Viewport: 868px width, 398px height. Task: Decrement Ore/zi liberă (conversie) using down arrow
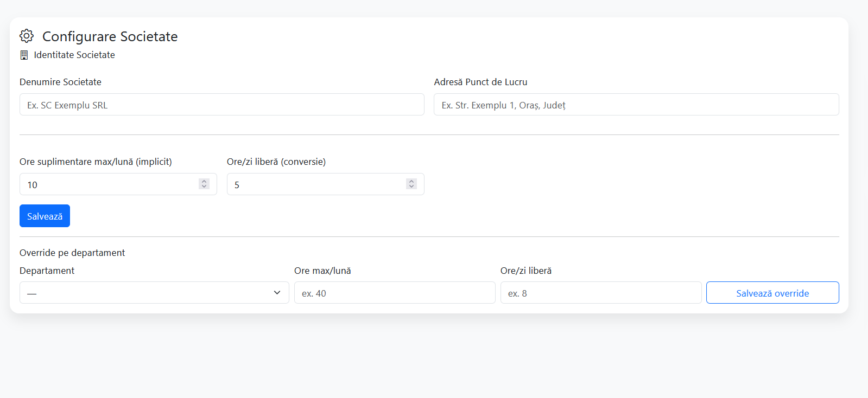pyautogui.click(x=411, y=187)
